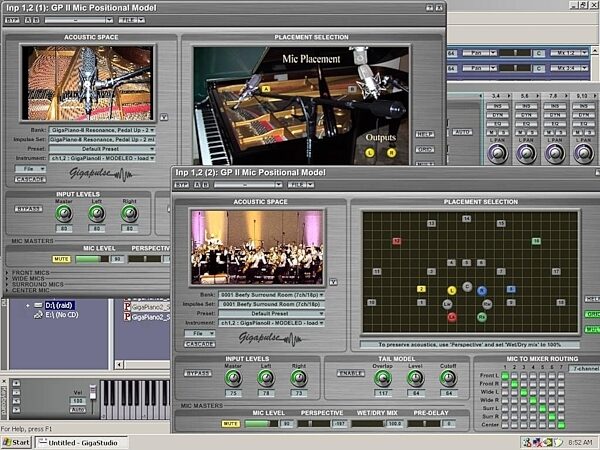Select the green Rs surround marker on grid

[482, 317]
